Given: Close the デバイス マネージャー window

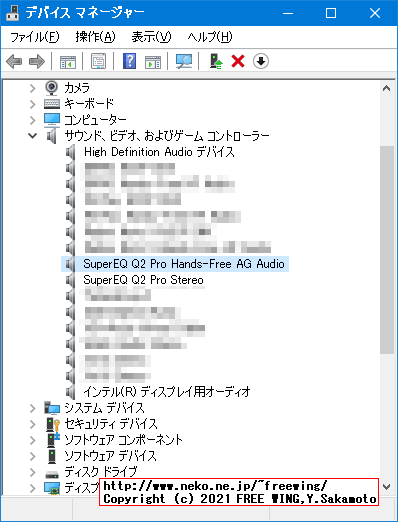Looking at the screenshot, I should [x=375, y=13].
